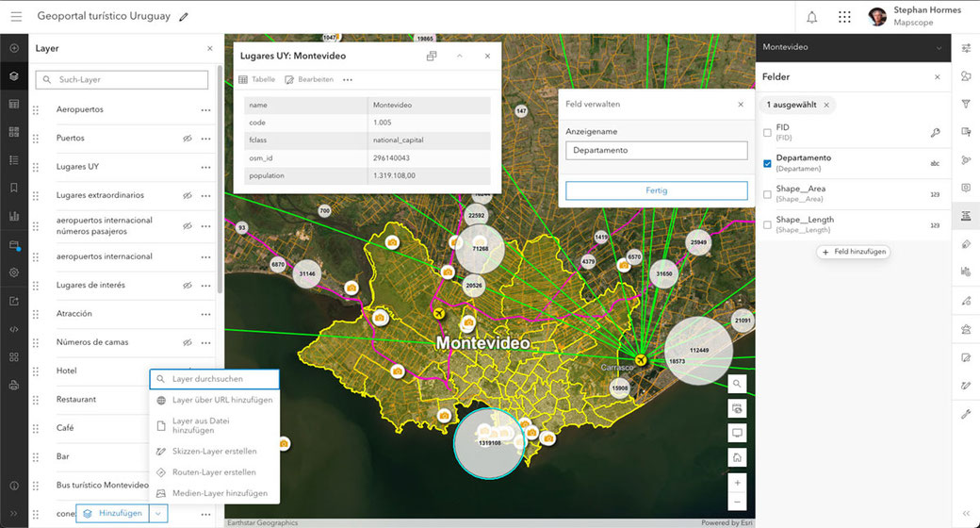Click the dropdown arrow beside Hinzufügen
980x528 pixels.
158,514
